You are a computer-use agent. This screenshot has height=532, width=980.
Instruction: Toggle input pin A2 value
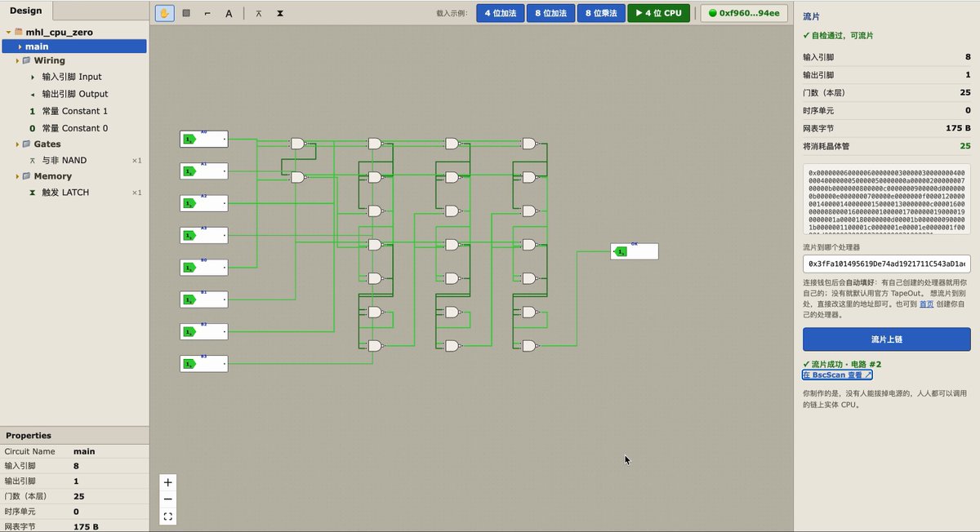189,203
